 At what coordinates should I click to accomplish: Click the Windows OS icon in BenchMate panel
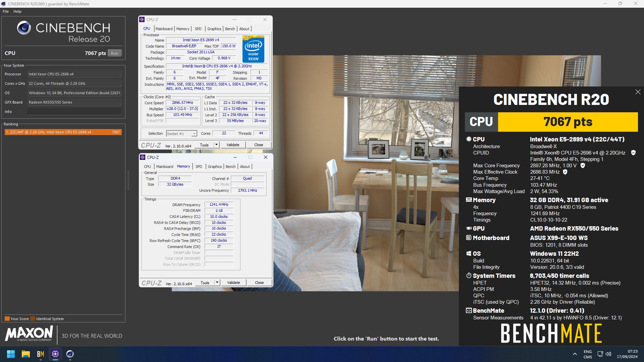(469, 253)
